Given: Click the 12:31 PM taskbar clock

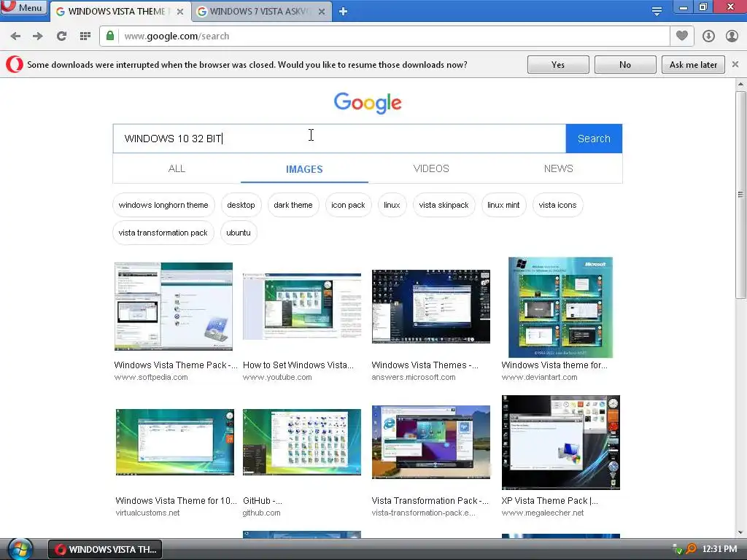Looking at the screenshot, I should (719, 549).
